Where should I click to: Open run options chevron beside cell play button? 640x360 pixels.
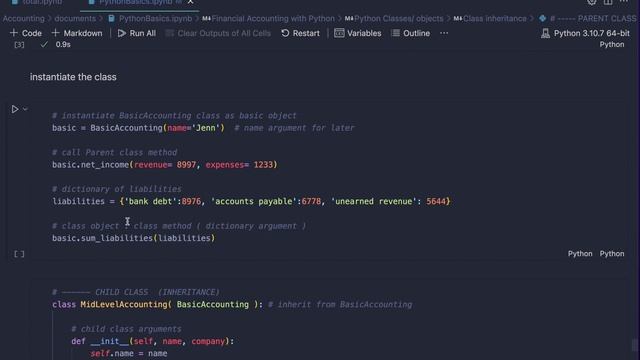point(25,109)
